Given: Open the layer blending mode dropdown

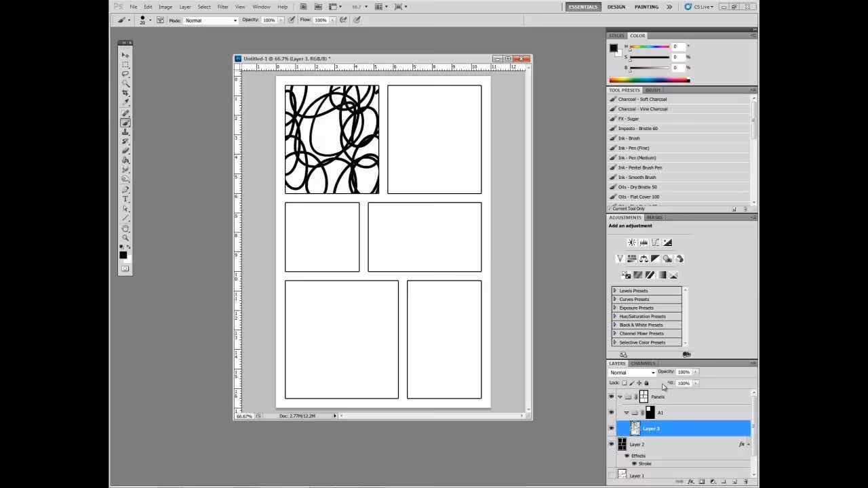Looking at the screenshot, I should (x=631, y=372).
